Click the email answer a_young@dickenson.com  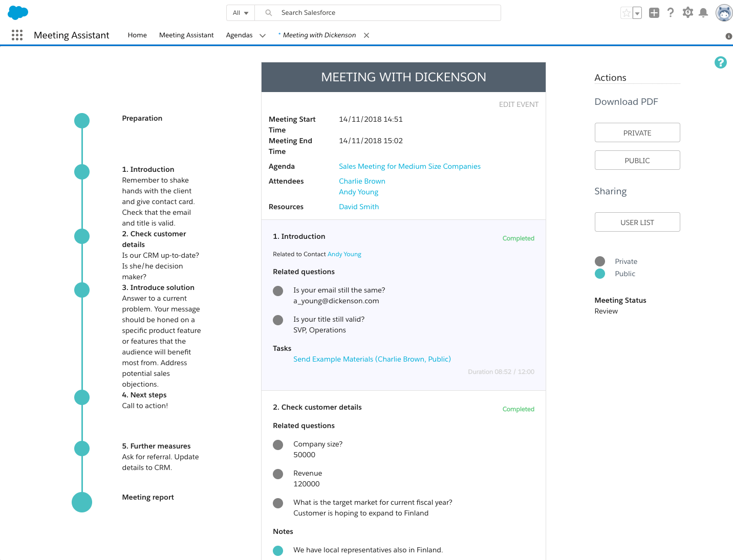(x=336, y=301)
